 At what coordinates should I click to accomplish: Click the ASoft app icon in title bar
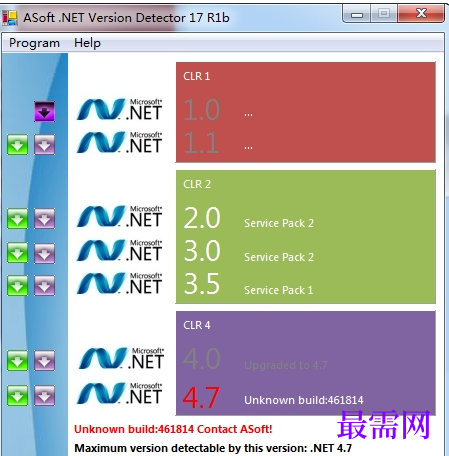tap(10, 18)
